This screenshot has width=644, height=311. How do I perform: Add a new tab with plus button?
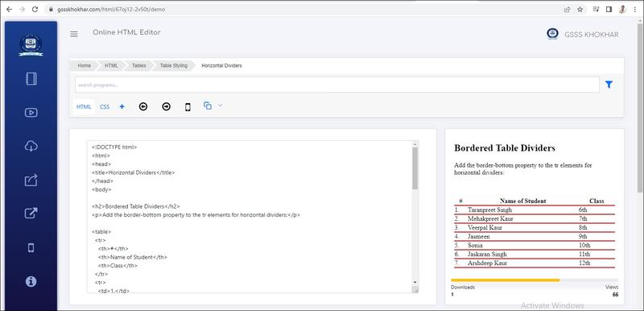click(122, 107)
